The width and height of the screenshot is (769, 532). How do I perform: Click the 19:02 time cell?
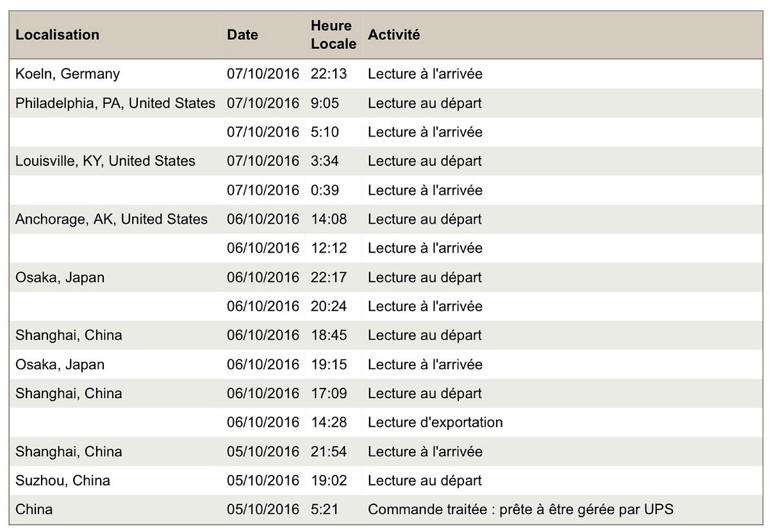pyautogui.click(x=328, y=481)
